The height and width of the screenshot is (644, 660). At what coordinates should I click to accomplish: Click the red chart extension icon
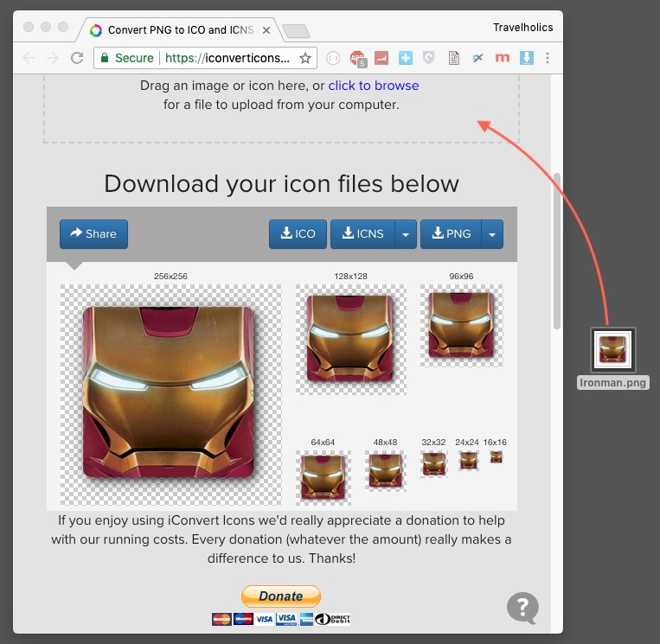coord(381,58)
